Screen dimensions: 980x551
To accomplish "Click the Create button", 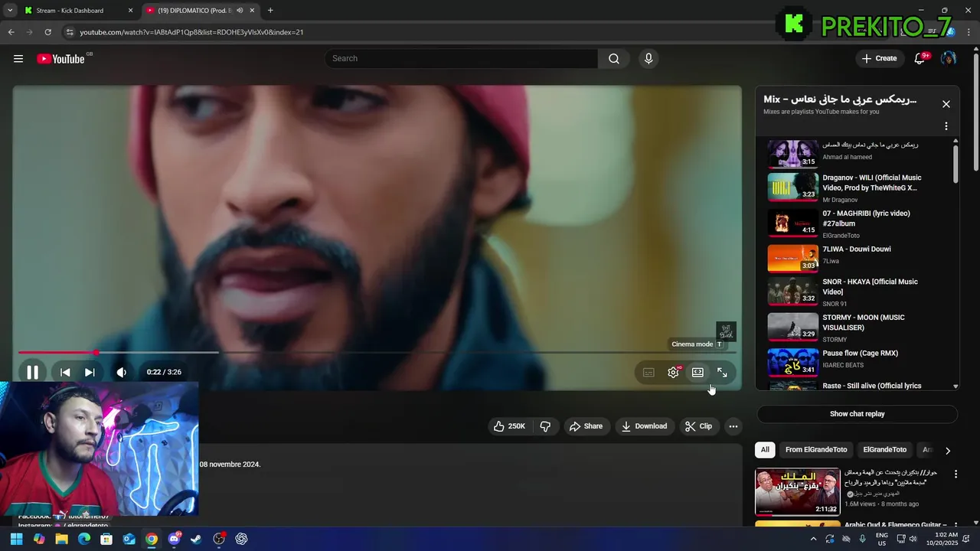I will pyautogui.click(x=879, y=59).
